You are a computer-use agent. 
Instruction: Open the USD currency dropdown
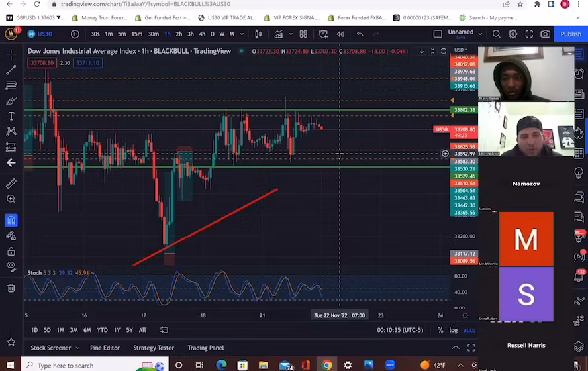[x=460, y=50]
